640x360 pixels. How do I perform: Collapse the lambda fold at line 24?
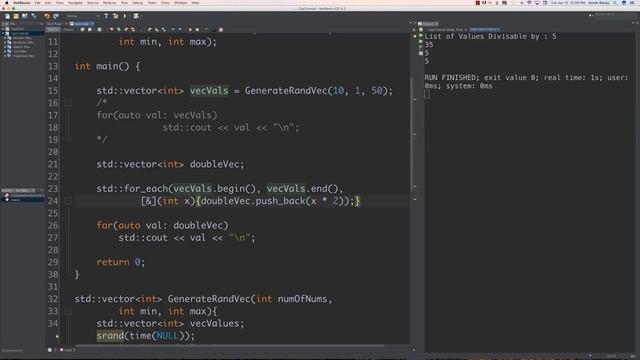coord(68,201)
